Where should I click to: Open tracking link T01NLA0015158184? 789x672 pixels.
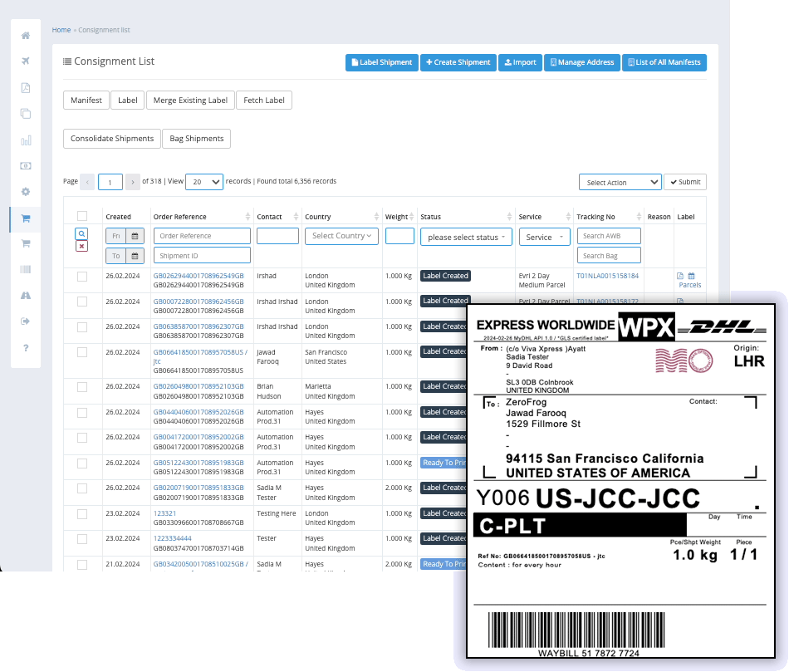pos(607,276)
